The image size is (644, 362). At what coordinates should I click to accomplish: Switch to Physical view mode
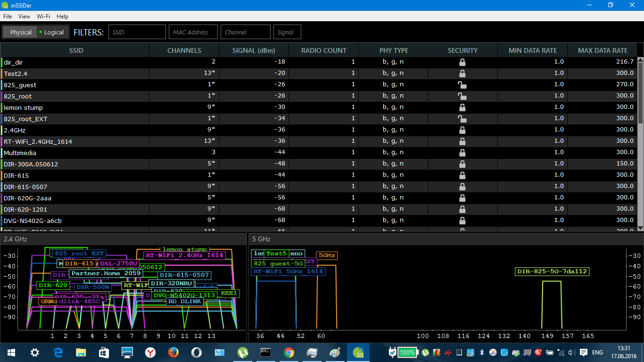(x=21, y=33)
